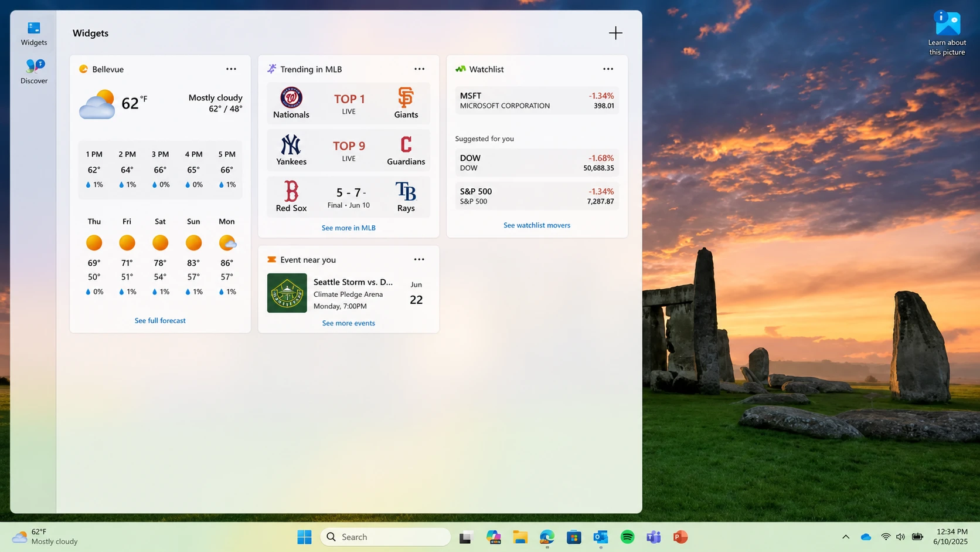
Task: Click Learn about this picture desktop icon
Action: 947,33
